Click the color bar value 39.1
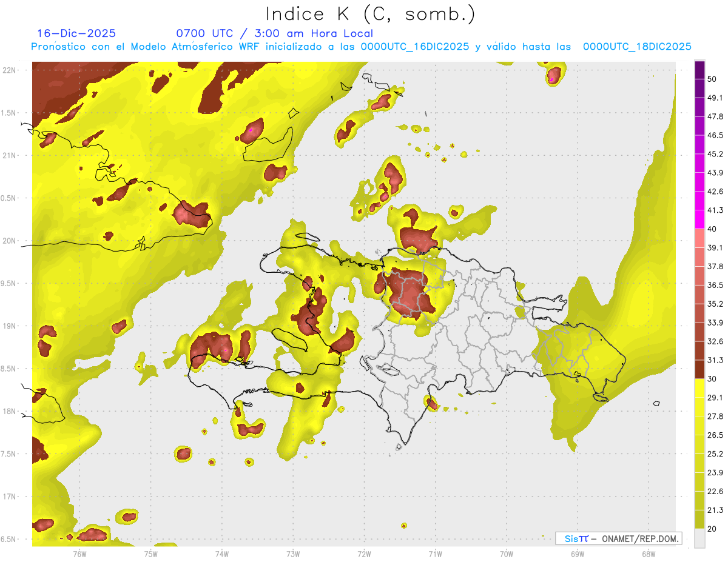This screenshot has width=728, height=562. (x=715, y=248)
